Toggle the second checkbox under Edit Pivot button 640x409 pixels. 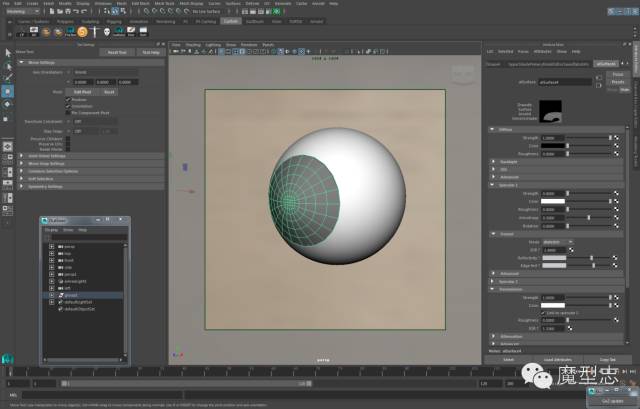coord(68,106)
